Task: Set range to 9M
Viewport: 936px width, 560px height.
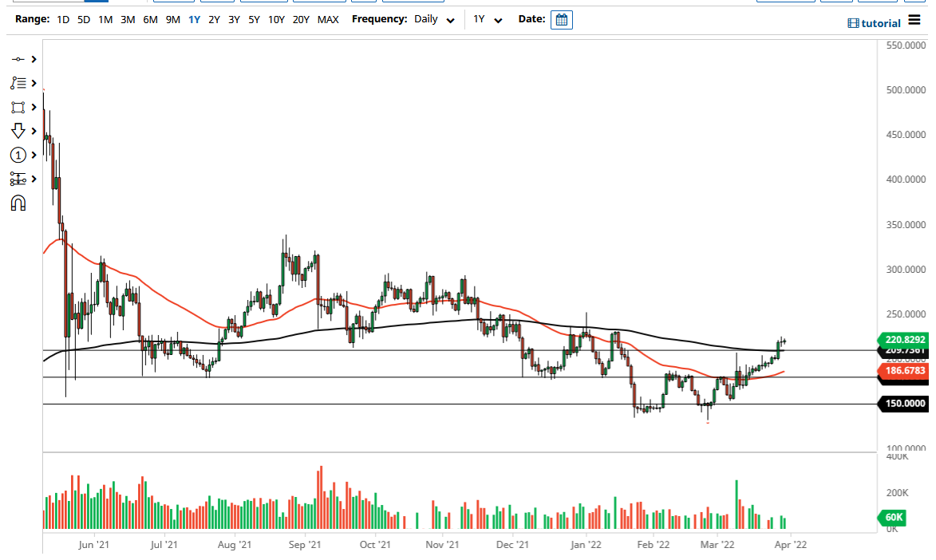Action: pos(173,20)
